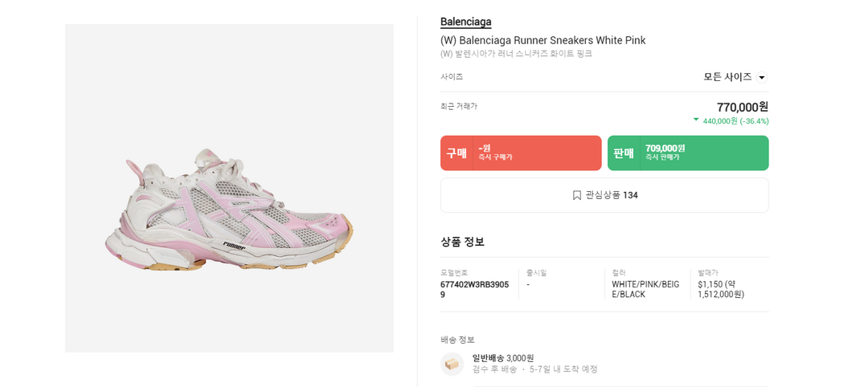The image size is (868, 387).
Task: Click the shipping box icon
Action: 452,364
